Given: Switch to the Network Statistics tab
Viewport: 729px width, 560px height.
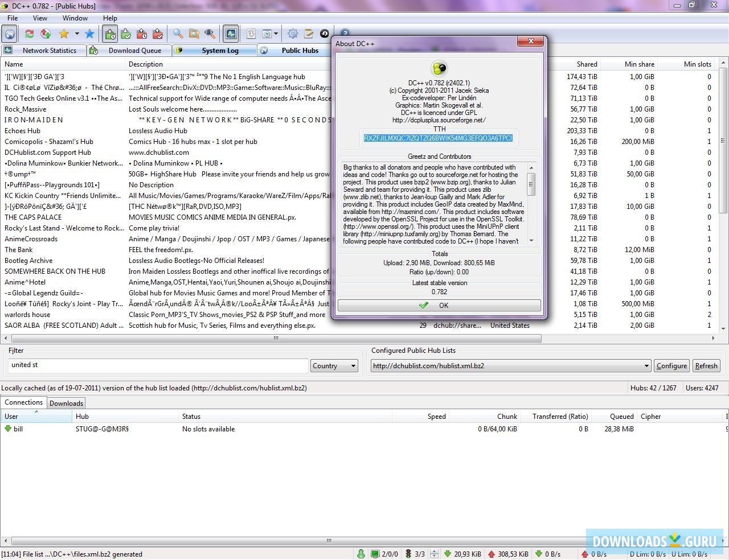Looking at the screenshot, I should click(44, 50).
